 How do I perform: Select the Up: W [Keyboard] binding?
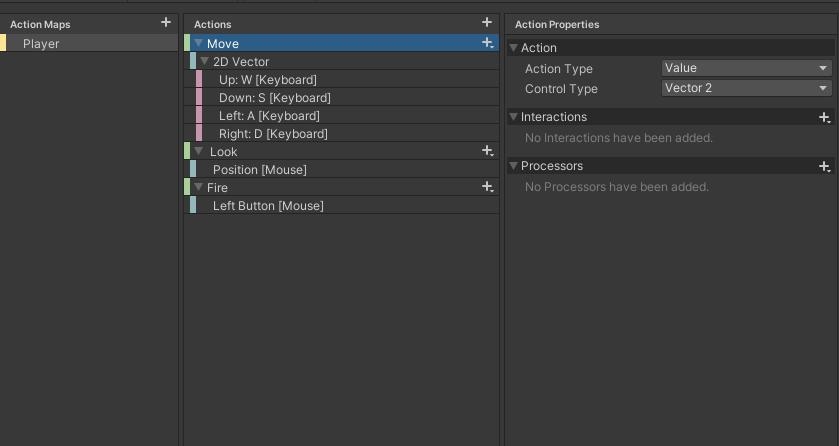coord(347,80)
